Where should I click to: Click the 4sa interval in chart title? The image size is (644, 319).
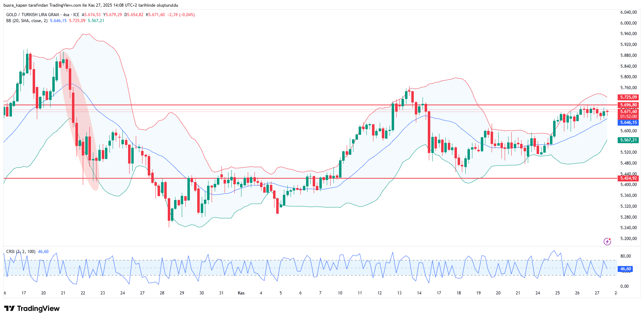(x=66, y=15)
